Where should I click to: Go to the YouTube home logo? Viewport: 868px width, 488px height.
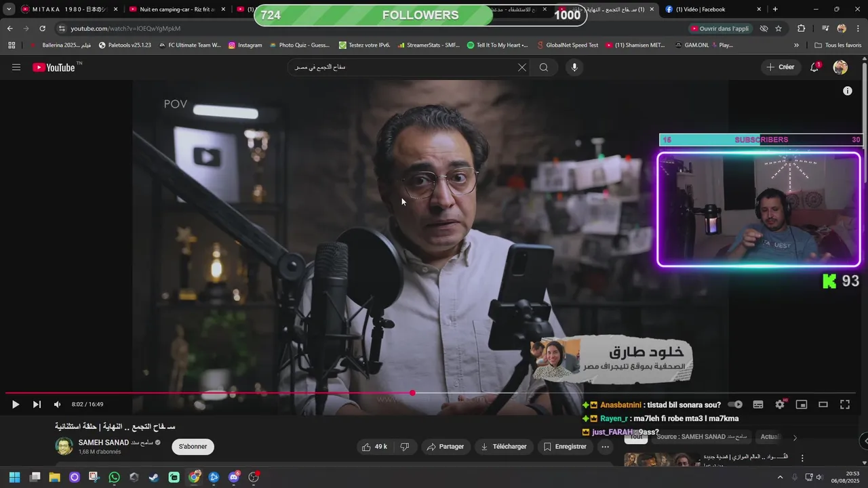click(x=54, y=67)
